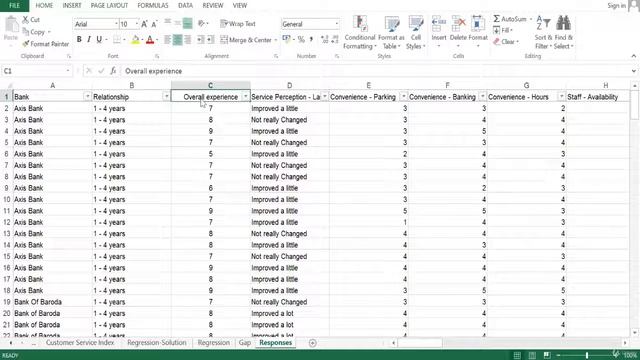
Task: Toggle Underline formatting
Action: click(x=99, y=40)
